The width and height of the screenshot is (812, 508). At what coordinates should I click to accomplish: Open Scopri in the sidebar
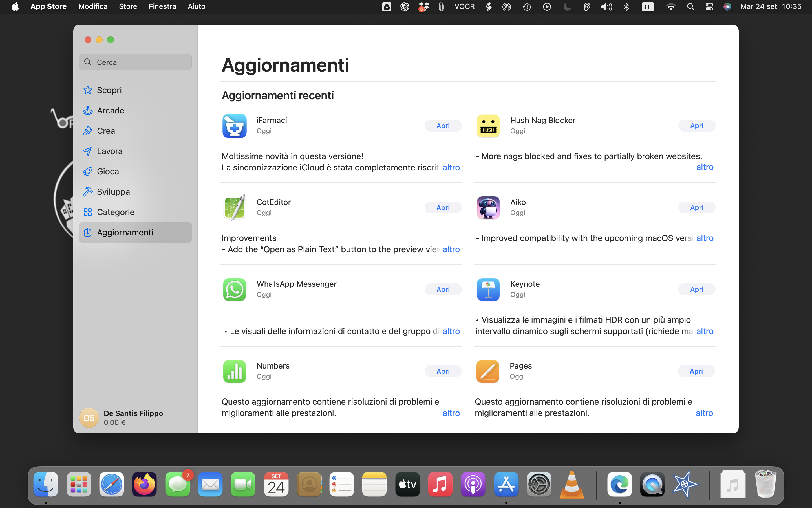135,90
